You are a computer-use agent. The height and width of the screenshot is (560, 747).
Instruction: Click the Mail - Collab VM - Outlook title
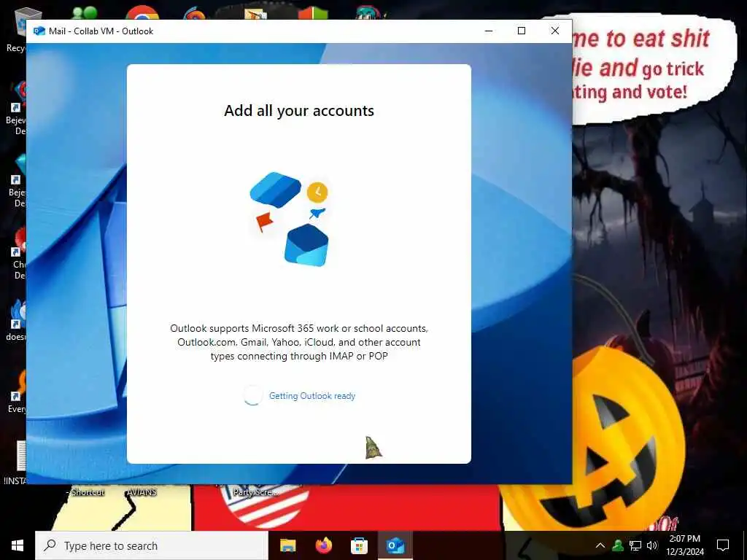pos(101,31)
